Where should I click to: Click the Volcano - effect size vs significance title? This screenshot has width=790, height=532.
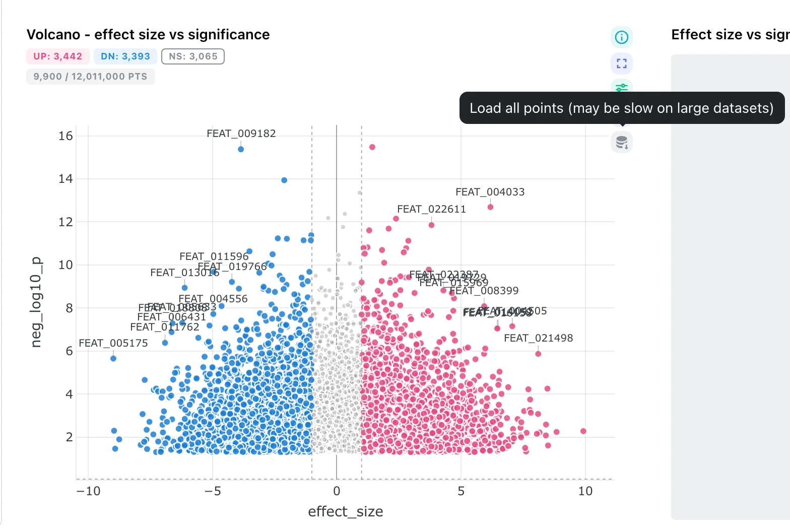point(148,34)
